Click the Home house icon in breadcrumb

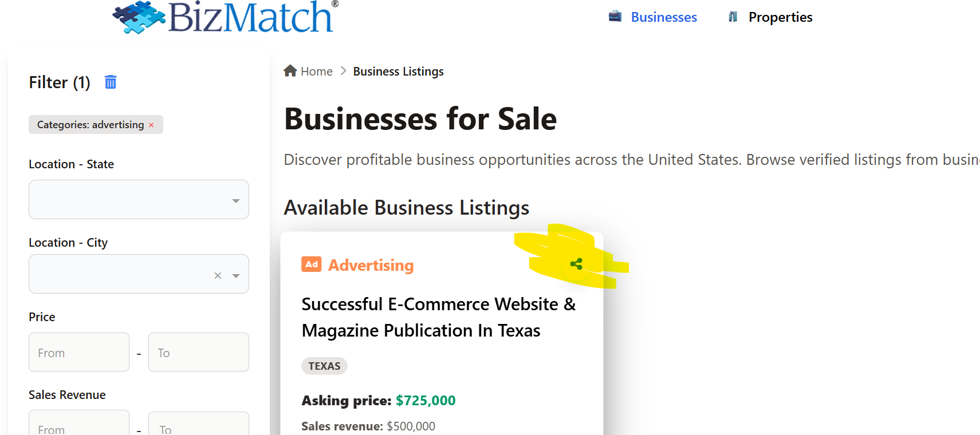click(290, 71)
